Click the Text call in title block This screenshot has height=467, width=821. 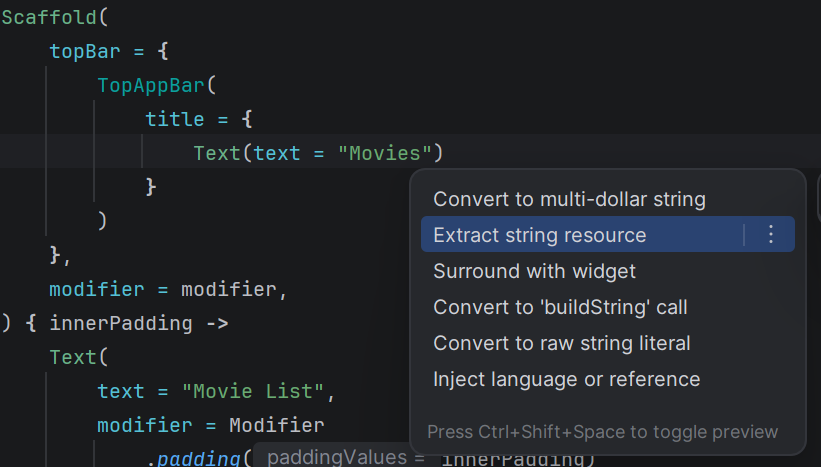(217, 153)
